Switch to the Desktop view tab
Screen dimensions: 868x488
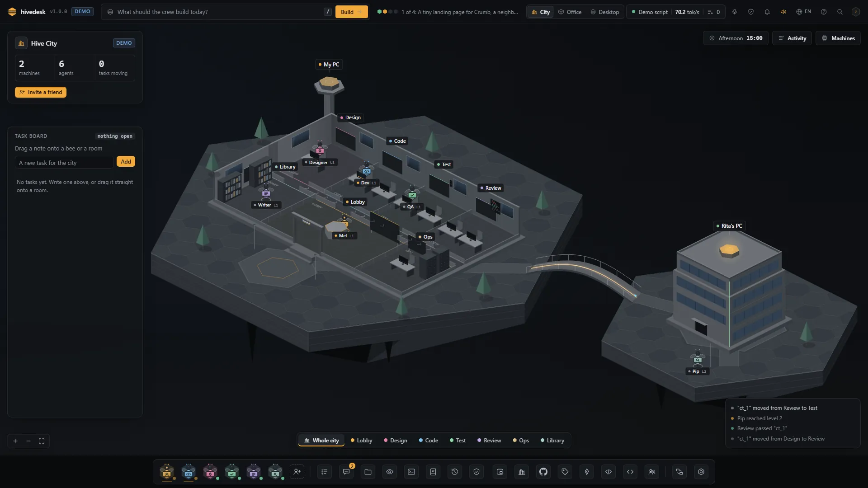pos(605,12)
